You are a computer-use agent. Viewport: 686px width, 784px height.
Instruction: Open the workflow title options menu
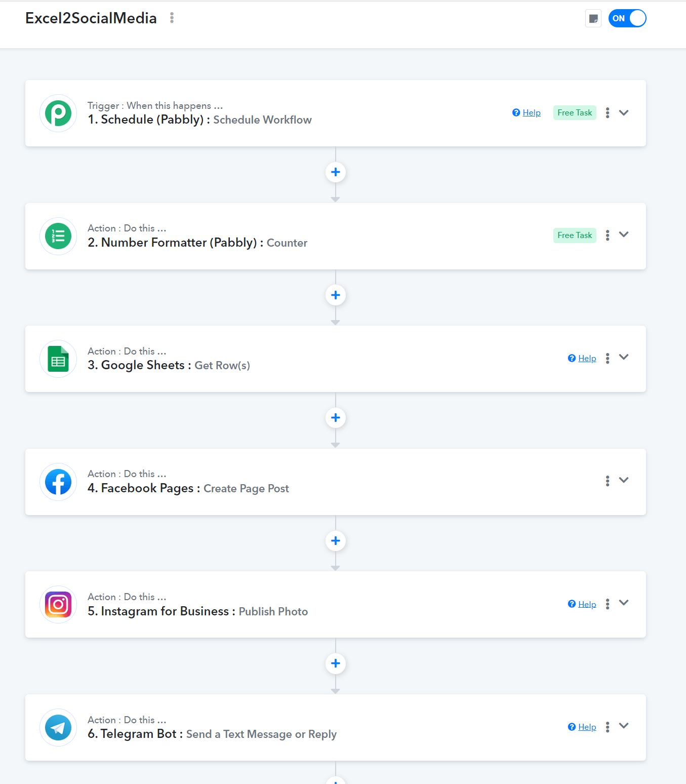172,18
